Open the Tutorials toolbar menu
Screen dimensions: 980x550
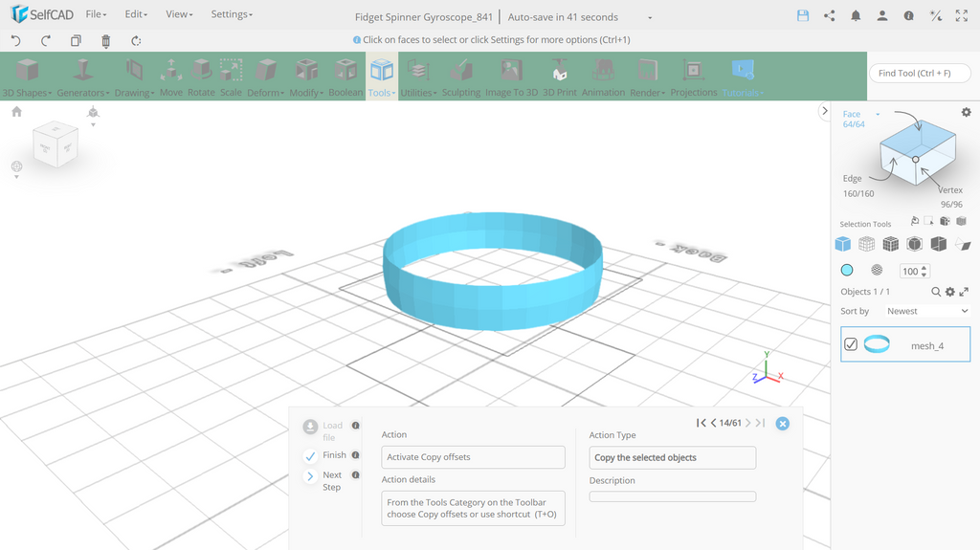point(743,77)
